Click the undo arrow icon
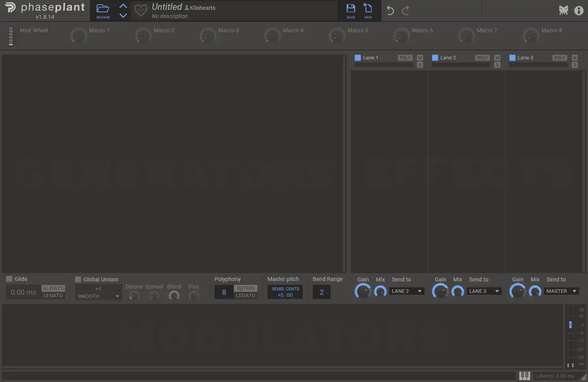The image size is (588, 382). click(390, 10)
